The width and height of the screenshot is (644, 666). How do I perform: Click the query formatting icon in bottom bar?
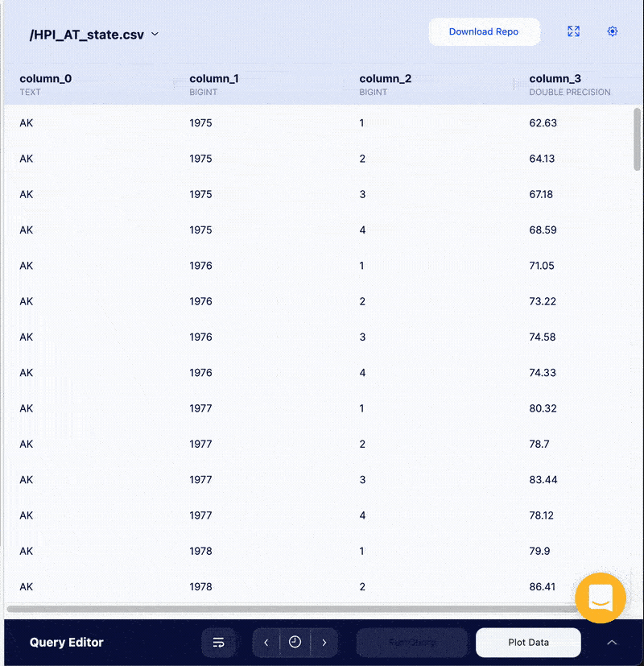pyautogui.click(x=218, y=642)
